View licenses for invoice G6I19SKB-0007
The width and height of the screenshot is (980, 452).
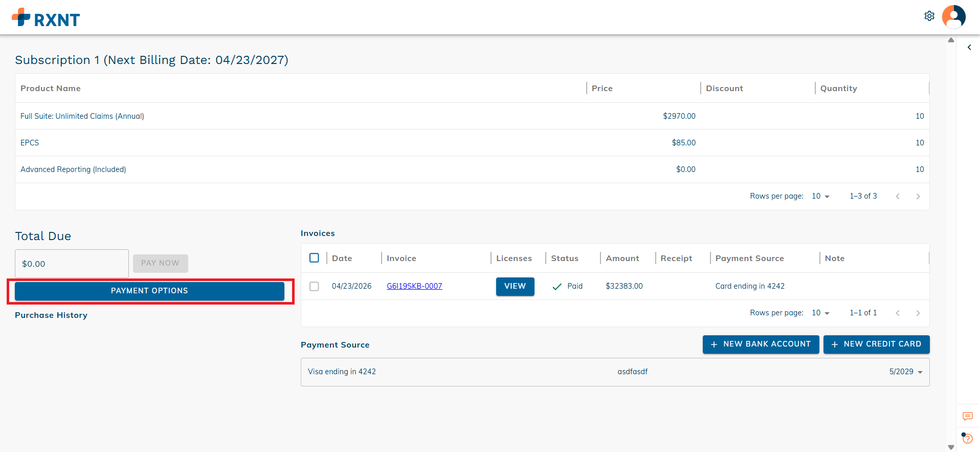pos(515,287)
